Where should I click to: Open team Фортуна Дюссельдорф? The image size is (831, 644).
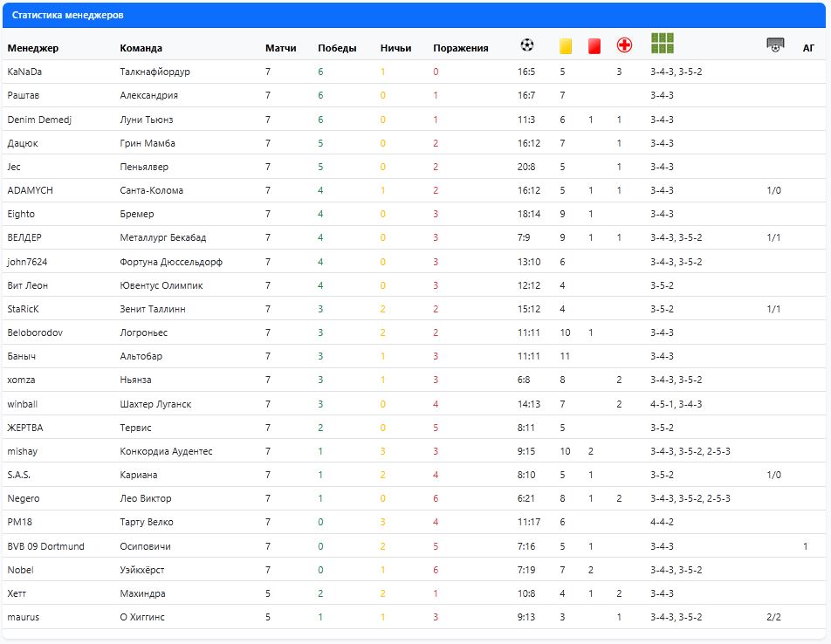click(170, 262)
